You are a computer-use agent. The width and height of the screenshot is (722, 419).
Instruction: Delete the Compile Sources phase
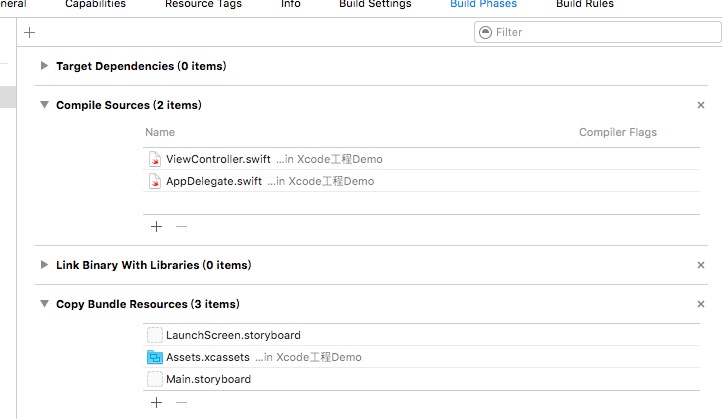[x=701, y=105]
